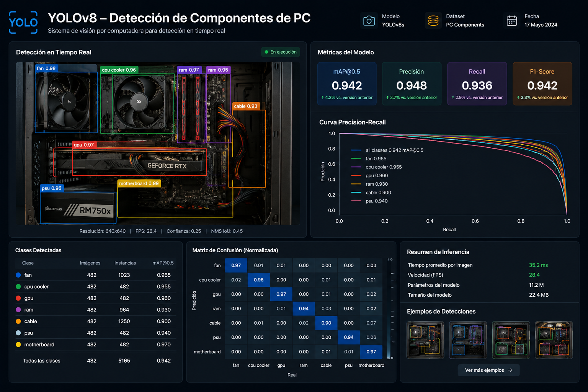Screen dimensions: 588x392
Task: Click the 'psu 0.96' detection label
Action: 52,188
